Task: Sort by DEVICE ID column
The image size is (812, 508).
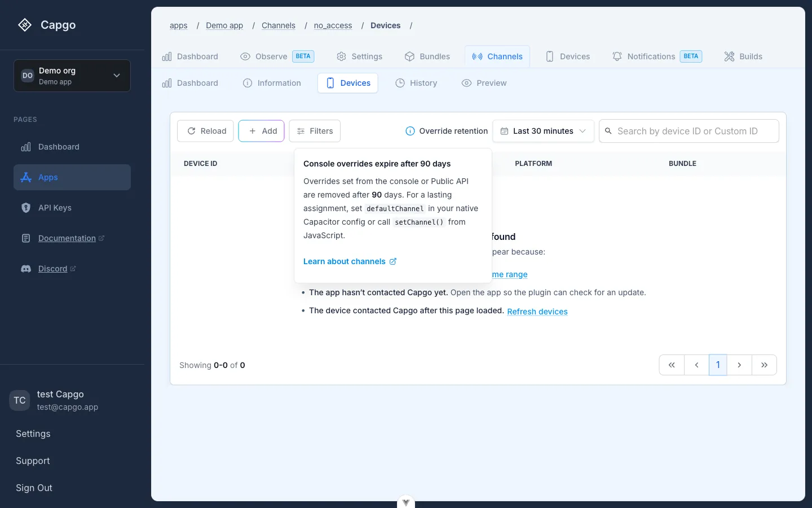Action: 201,164
